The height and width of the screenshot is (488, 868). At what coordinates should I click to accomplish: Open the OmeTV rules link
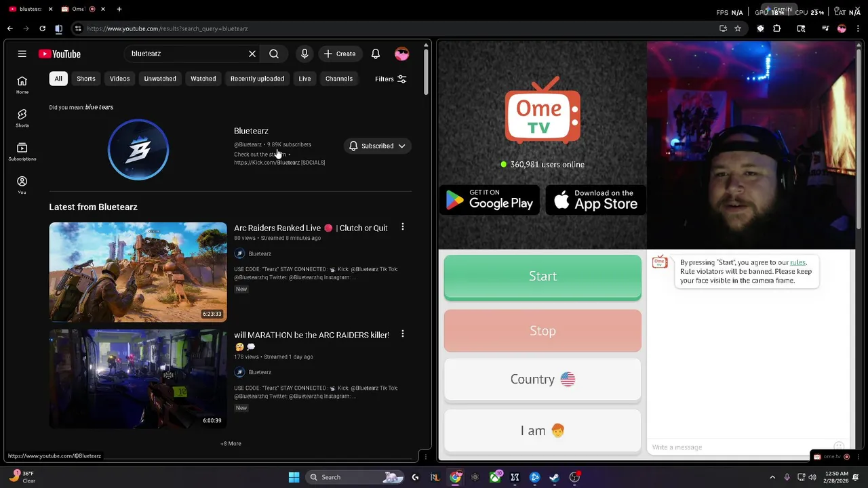tap(797, 262)
